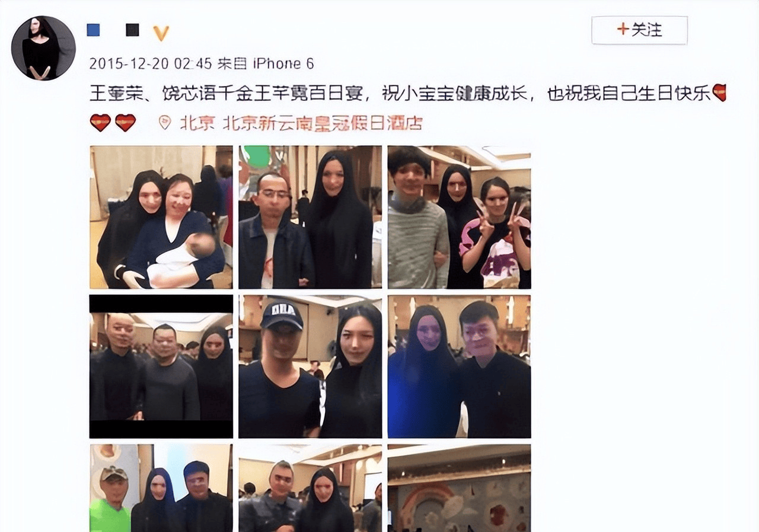Open the 北京新云南皇冠假日酒店 location link

(321, 123)
